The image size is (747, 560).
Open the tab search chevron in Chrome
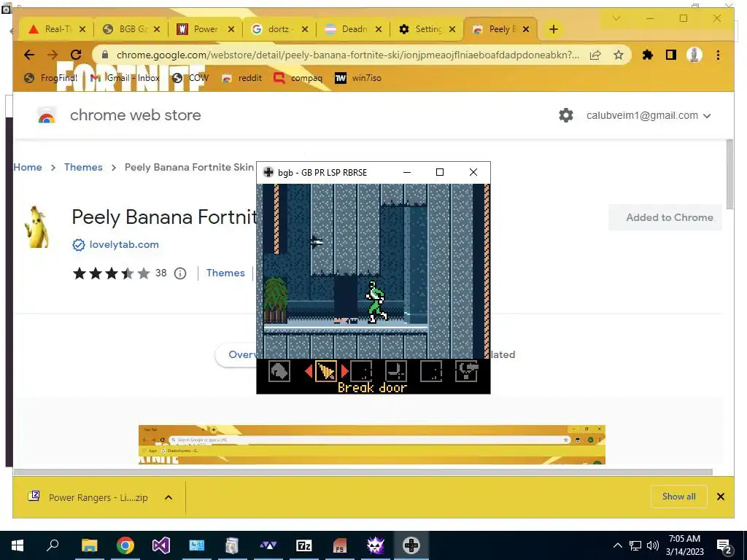[616, 18]
